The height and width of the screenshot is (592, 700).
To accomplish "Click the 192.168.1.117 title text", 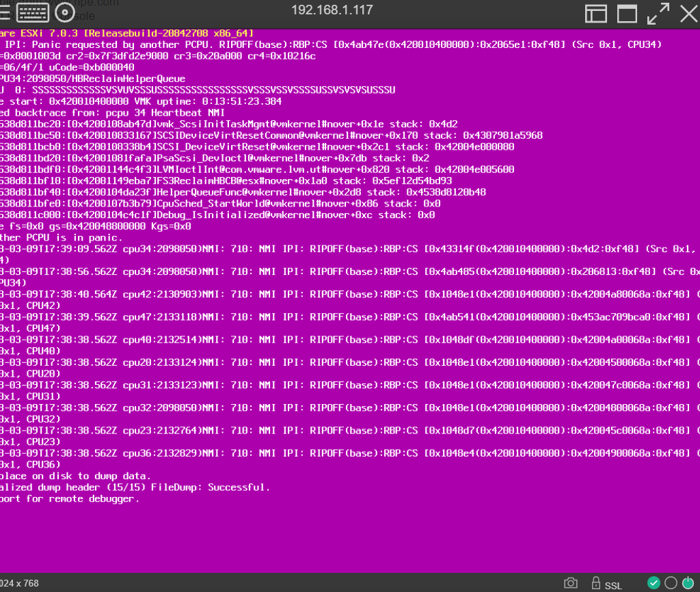I will [x=332, y=10].
